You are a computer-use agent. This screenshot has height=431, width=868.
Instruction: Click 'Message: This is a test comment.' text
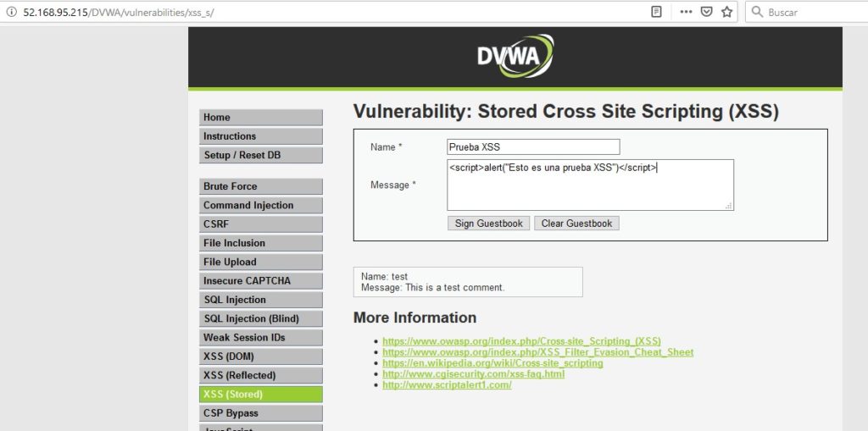click(x=433, y=288)
